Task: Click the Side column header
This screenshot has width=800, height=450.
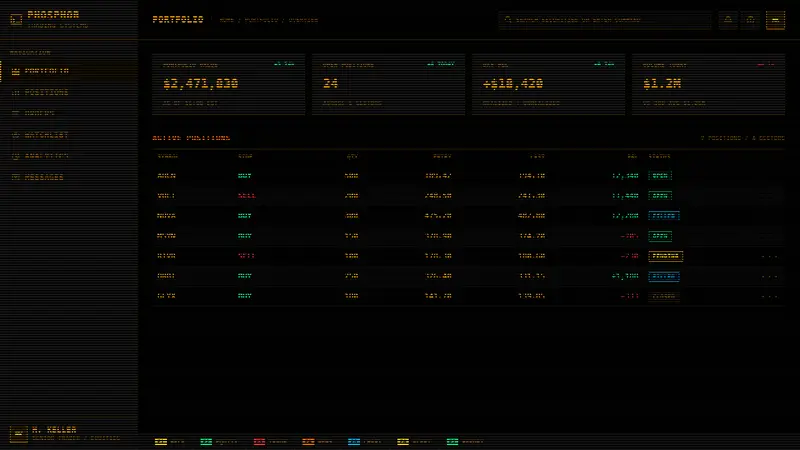Action: [x=245, y=157]
